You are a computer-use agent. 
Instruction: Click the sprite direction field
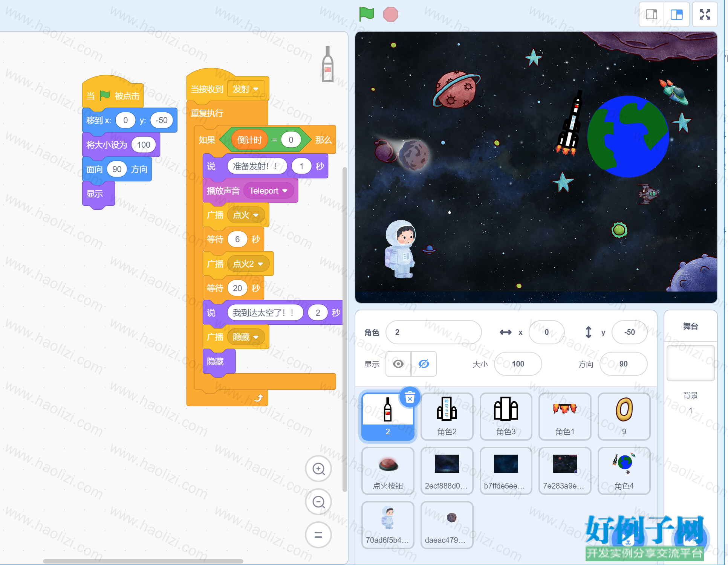click(624, 364)
